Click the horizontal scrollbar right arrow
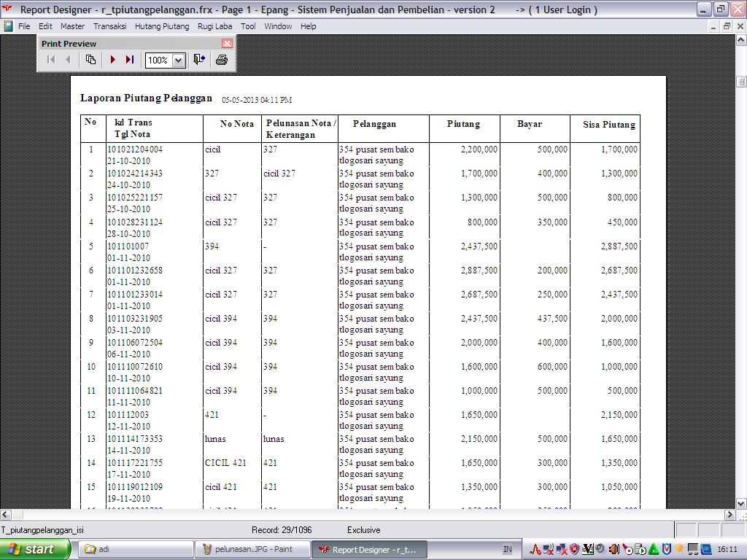The height and width of the screenshot is (560, 747). (x=729, y=515)
